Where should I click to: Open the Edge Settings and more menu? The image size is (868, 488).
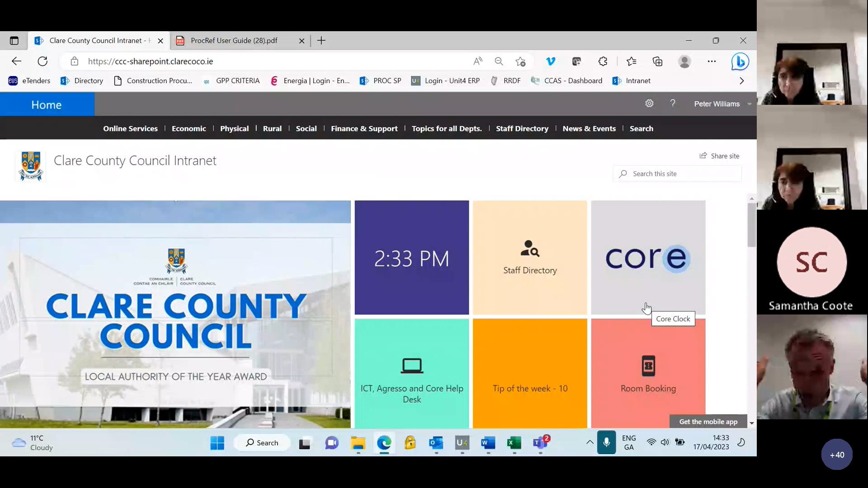pos(712,61)
